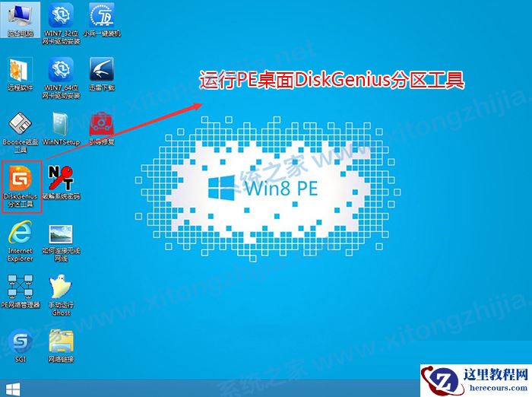Screen dimensions: 532x397
Task: Launch the DiskGenius分区工具 icon
Action: pos(21,187)
